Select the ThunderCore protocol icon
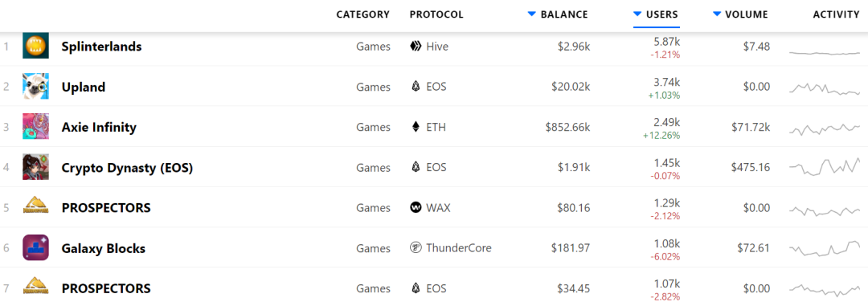This screenshot has height=306, width=868. tap(416, 248)
